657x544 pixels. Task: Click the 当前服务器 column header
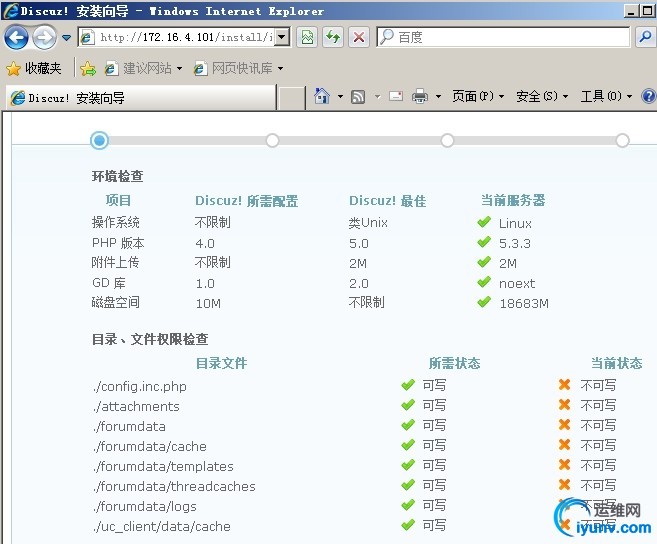pyautogui.click(x=513, y=200)
